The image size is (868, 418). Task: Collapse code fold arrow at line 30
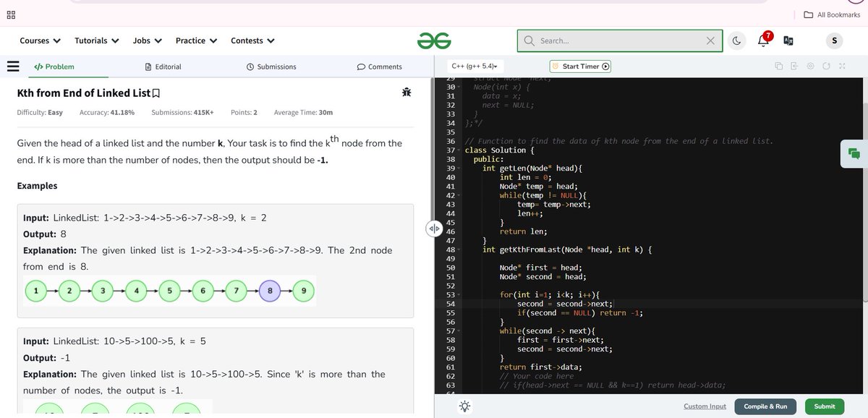point(459,87)
